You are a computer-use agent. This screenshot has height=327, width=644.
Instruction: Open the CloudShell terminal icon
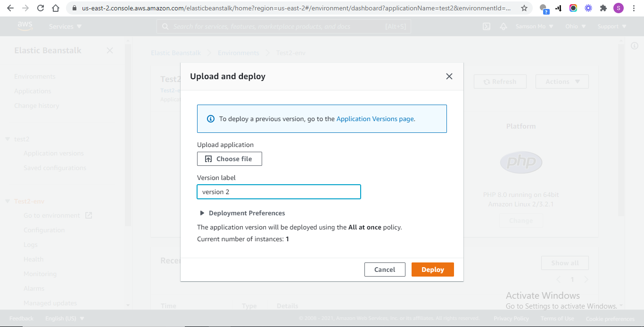pyautogui.click(x=486, y=26)
